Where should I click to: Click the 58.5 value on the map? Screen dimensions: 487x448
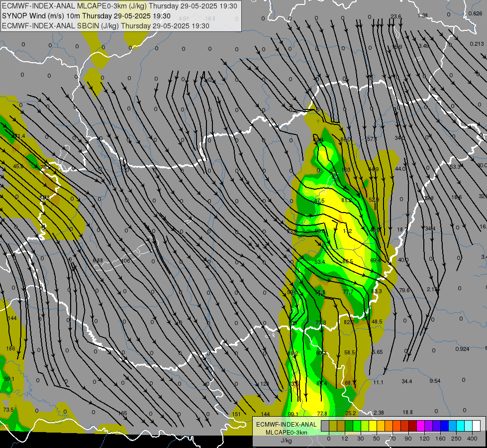click(x=349, y=352)
